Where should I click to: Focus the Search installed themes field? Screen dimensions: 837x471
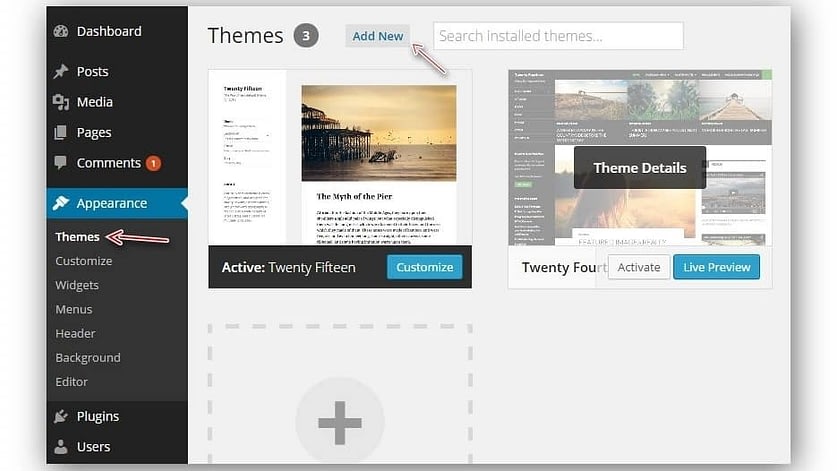click(x=558, y=36)
